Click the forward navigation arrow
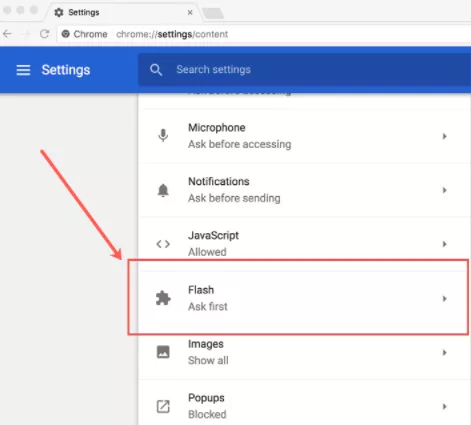 pyautogui.click(x=26, y=34)
